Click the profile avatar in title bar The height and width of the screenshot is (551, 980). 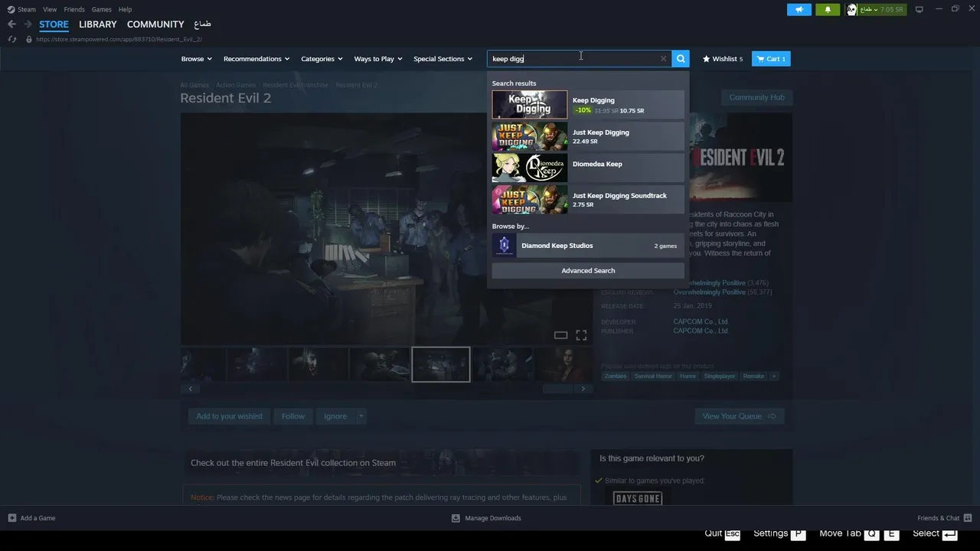(851, 9)
